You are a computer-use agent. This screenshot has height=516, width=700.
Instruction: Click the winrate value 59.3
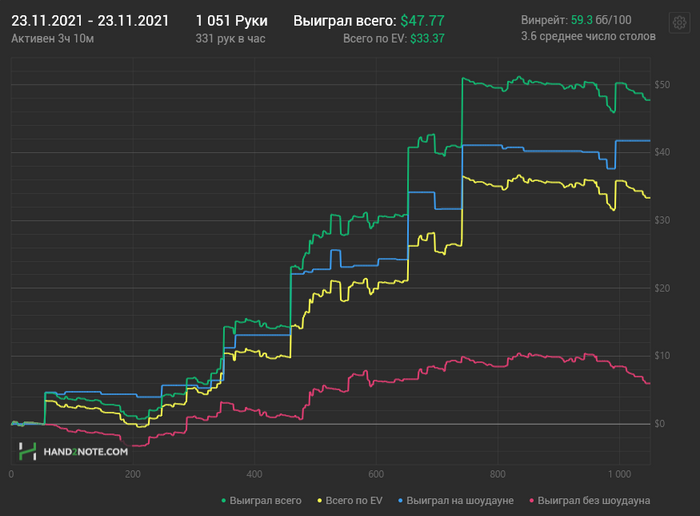(x=582, y=20)
